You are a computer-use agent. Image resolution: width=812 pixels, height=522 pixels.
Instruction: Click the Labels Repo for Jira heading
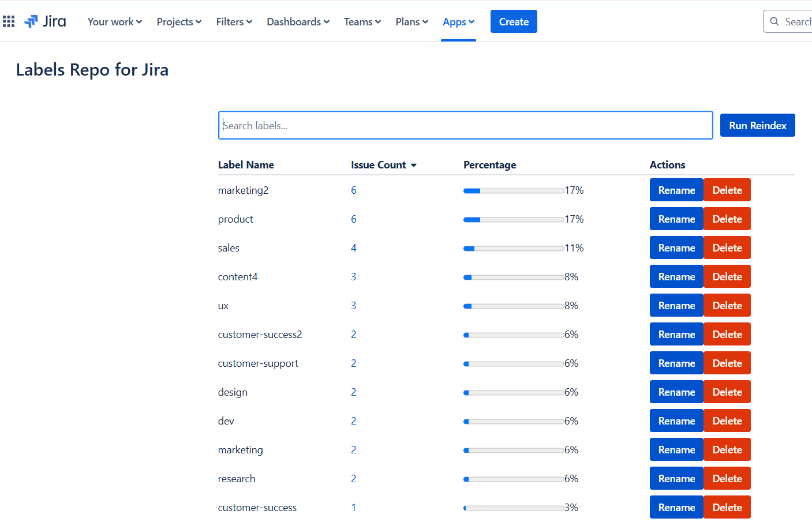click(92, 70)
